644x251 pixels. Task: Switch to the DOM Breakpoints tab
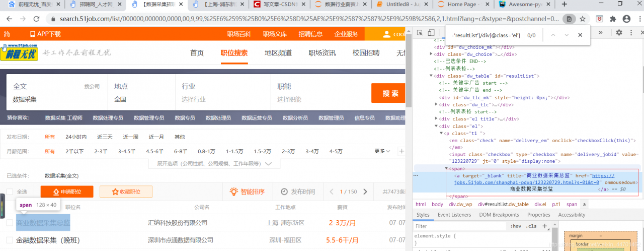click(499, 215)
